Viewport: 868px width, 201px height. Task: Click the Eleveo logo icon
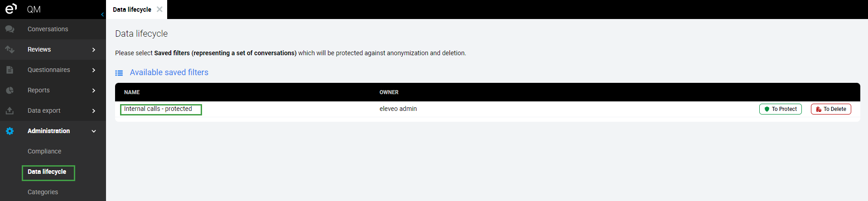tap(11, 9)
